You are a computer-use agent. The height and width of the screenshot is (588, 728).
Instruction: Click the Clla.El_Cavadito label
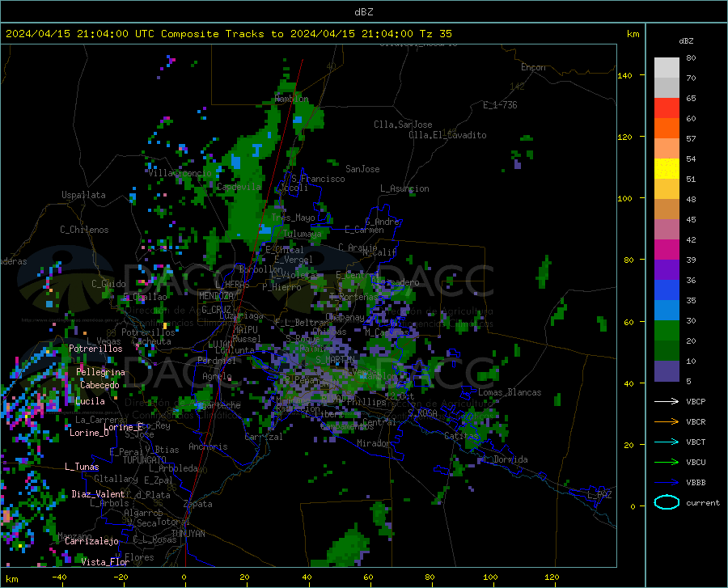coord(447,135)
